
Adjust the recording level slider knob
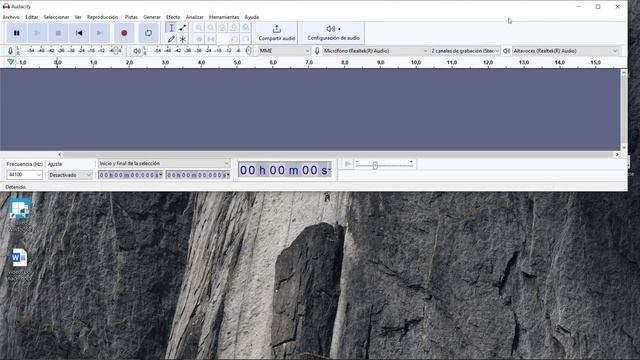[116, 51]
